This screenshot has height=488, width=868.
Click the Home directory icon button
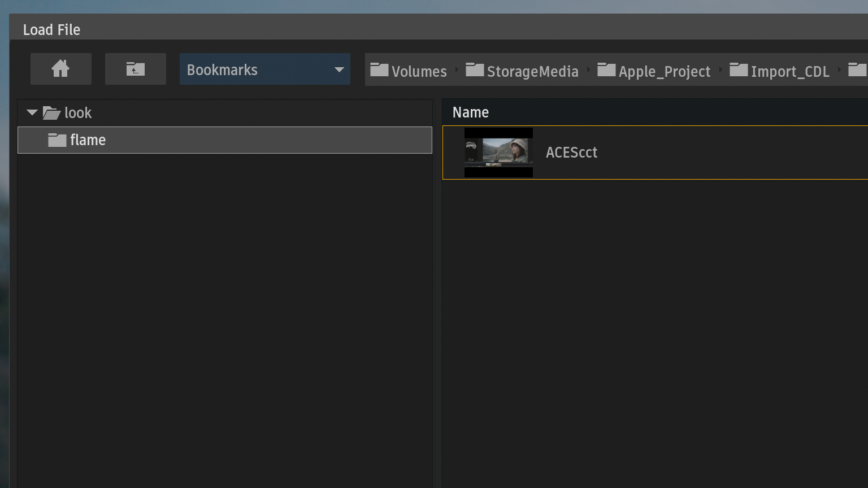click(x=60, y=69)
